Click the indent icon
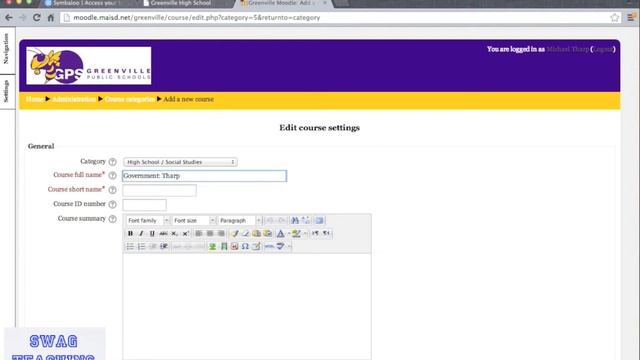640x360 pixels. pyautogui.click(x=163, y=247)
